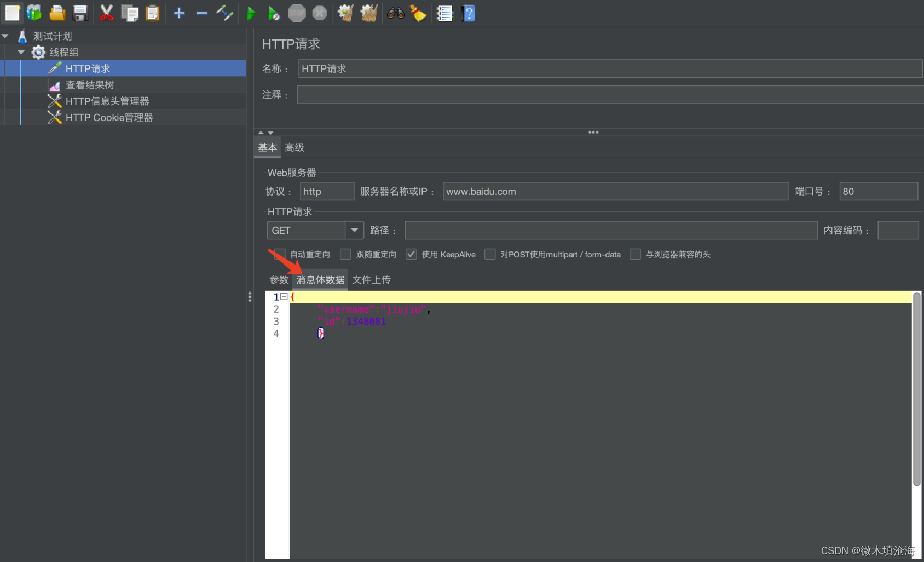
Task: Click Start no pauses icon
Action: pos(274,13)
